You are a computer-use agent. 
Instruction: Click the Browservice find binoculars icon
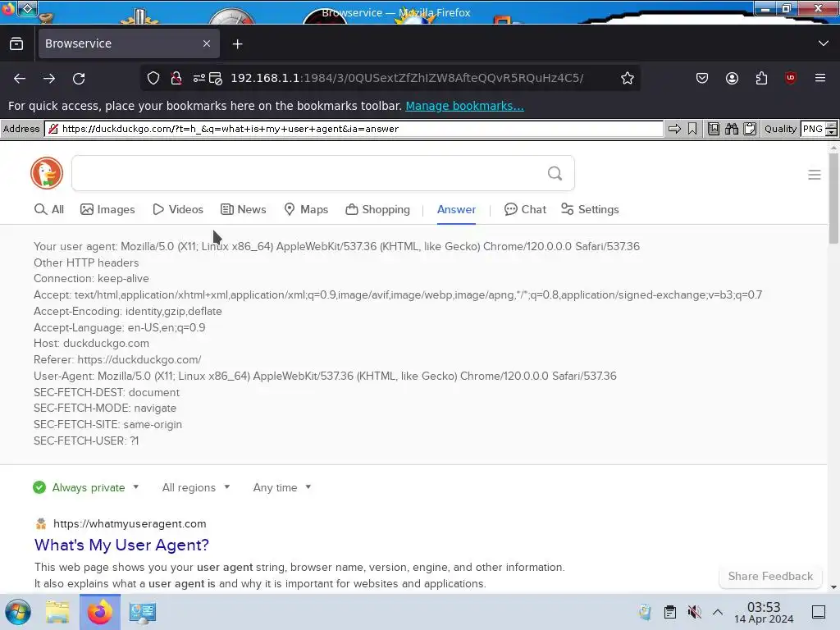[x=732, y=129]
